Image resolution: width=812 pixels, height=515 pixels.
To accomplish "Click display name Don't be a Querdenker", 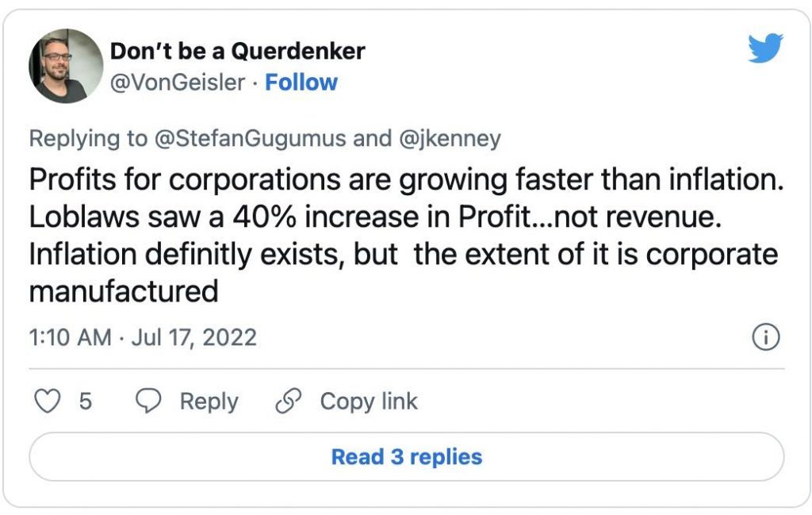I will (237, 51).
